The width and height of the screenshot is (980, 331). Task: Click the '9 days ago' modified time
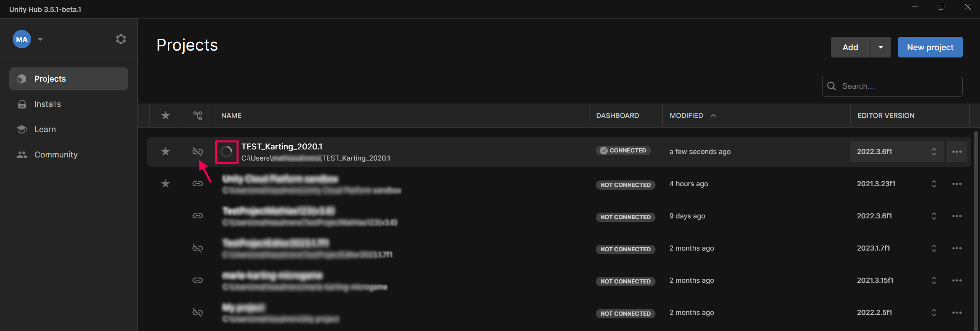(x=687, y=216)
